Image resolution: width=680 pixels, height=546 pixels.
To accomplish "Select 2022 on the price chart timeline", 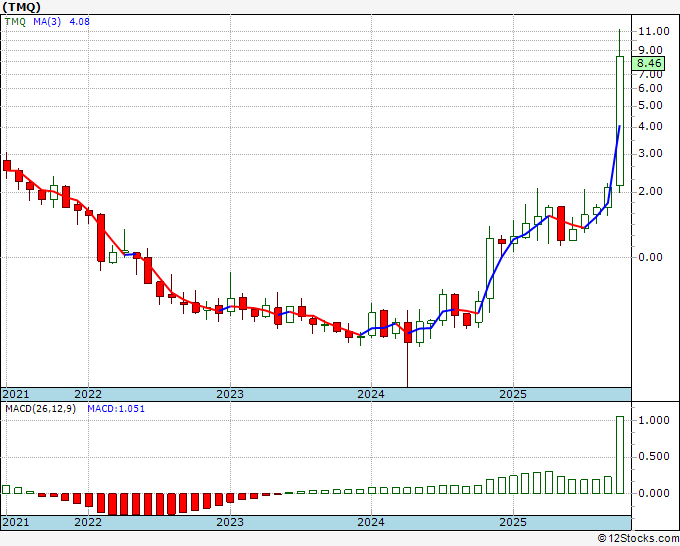I will (x=88, y=394).
